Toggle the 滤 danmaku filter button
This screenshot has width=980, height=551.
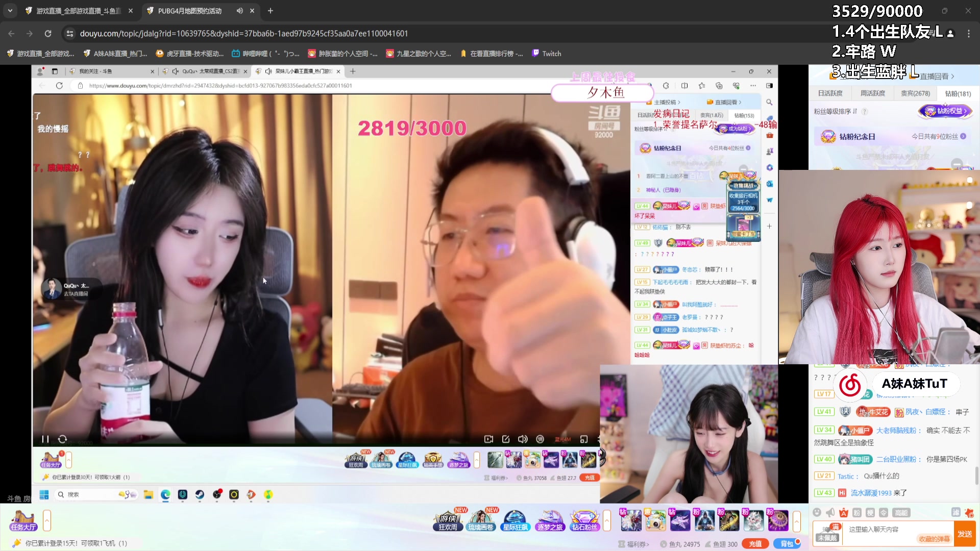[955, 513]
